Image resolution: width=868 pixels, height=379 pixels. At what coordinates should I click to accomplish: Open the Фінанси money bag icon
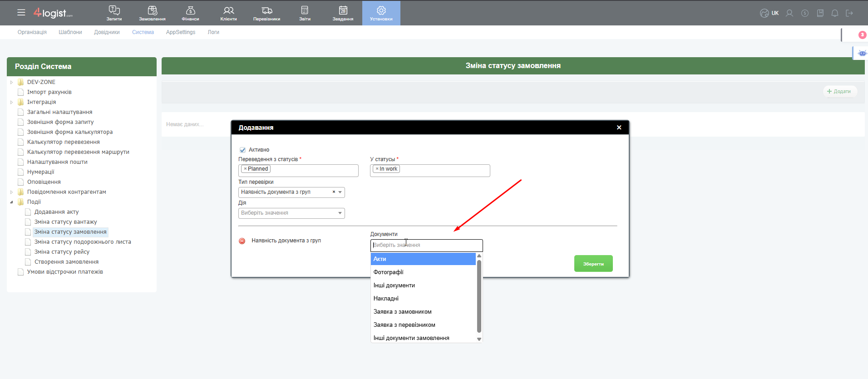(190, 10)
